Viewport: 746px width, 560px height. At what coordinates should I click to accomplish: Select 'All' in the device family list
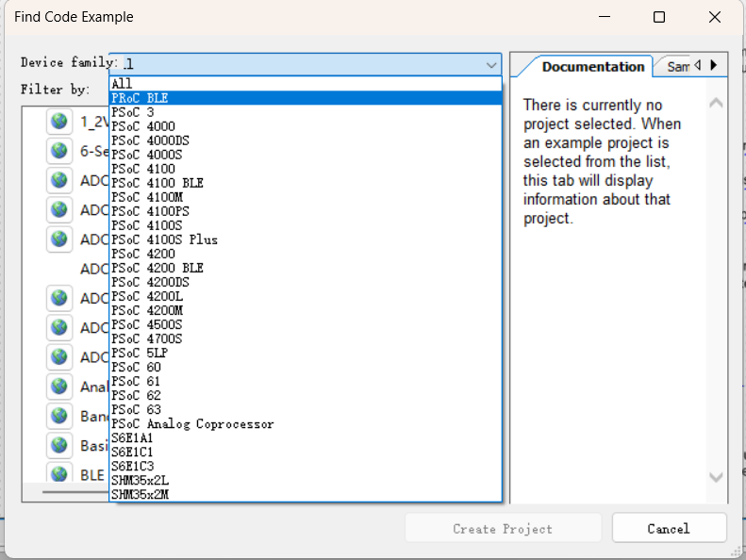[x=306, y=84]
